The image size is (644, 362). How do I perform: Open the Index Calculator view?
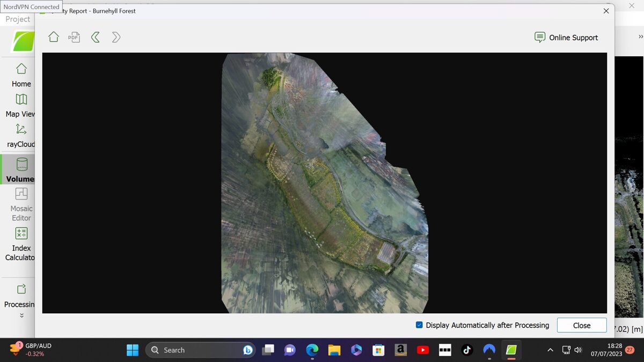click(x=20, y=243)
